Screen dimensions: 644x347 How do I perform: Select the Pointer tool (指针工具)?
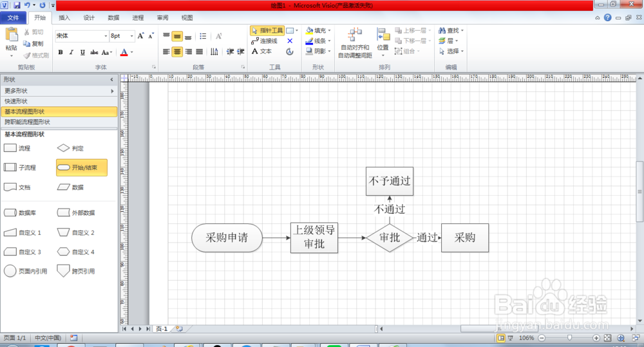pos(267,30)
